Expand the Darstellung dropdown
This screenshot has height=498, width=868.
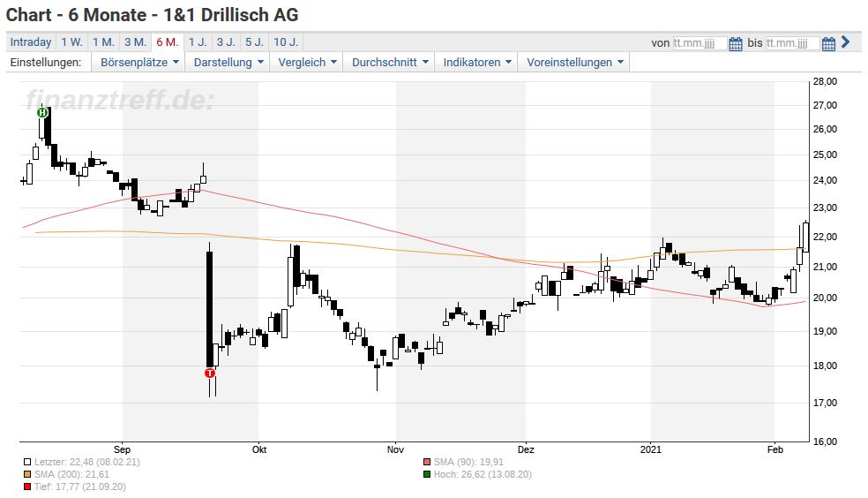(x=228, y=63)
